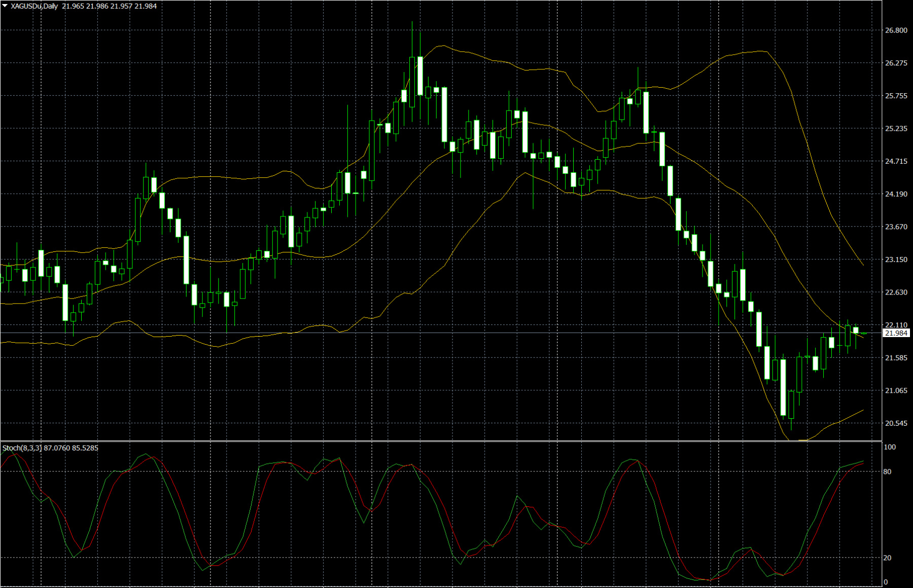Click the OHLC values 21.965 21.986 21.957 21.984

pos(110,6)
